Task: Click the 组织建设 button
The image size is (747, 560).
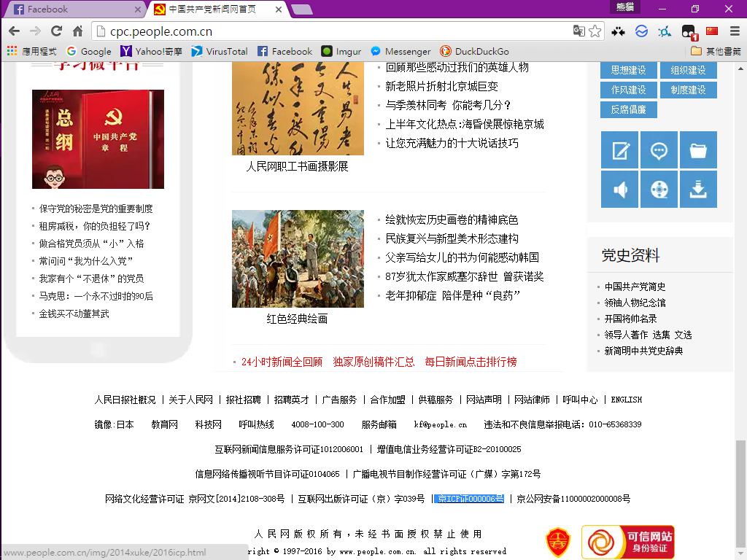Action: click(x=688, y=70)
